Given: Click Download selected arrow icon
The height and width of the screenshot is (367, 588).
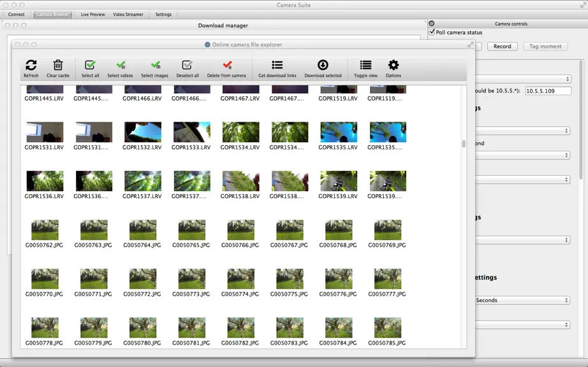Looking at the screenshot, I should 323,65.
